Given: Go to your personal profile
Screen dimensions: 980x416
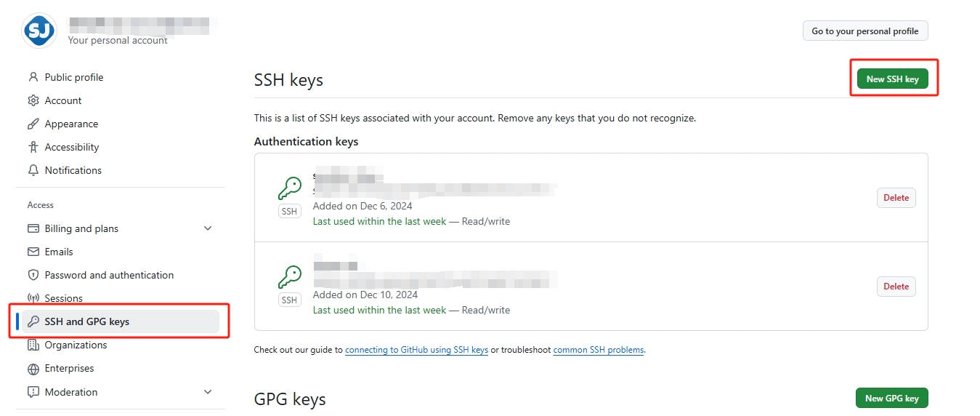Looking at the screenshot, I should pyautogui.click(x=864, y=31).
